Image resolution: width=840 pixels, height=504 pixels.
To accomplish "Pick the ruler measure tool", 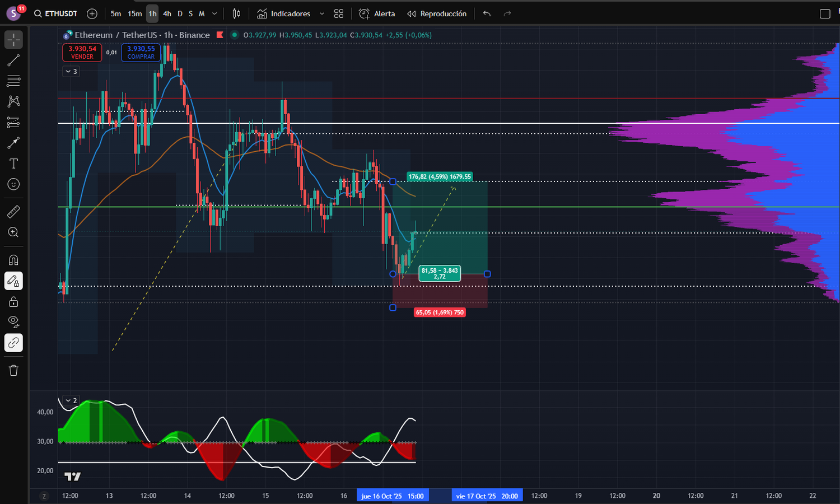I will tap(13, 212).
